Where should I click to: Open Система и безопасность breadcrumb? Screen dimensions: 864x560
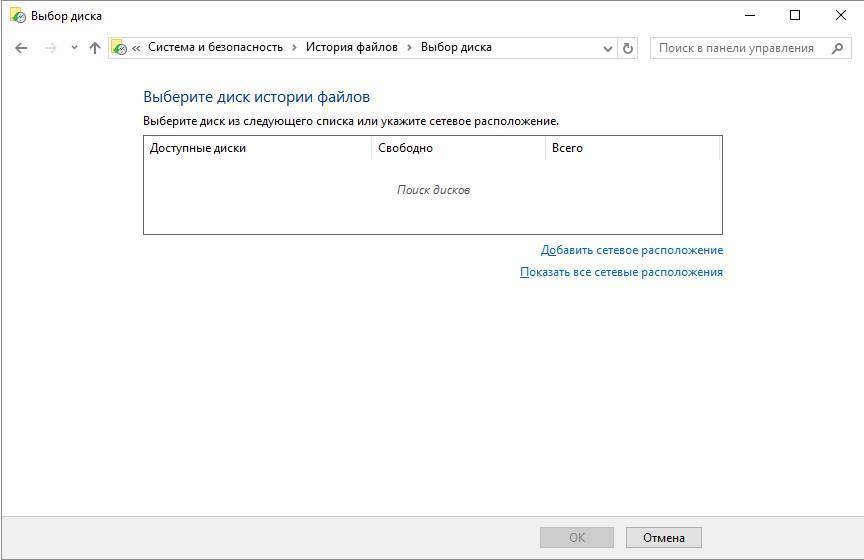coord(215,47)
